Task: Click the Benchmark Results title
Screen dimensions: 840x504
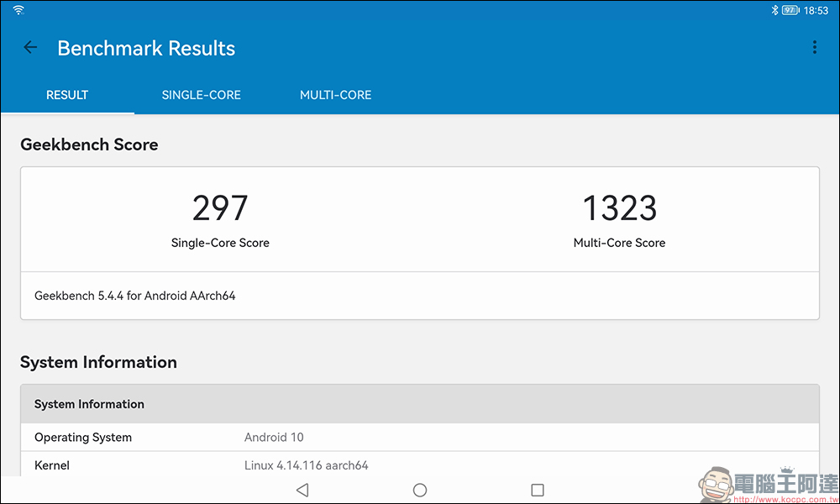Action: tap(146, 48)
